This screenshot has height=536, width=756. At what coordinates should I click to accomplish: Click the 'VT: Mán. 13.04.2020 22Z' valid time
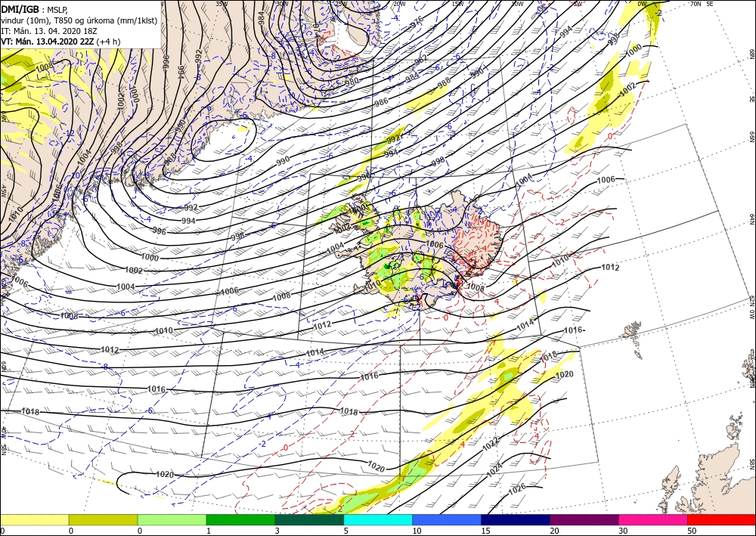(47, 42)
